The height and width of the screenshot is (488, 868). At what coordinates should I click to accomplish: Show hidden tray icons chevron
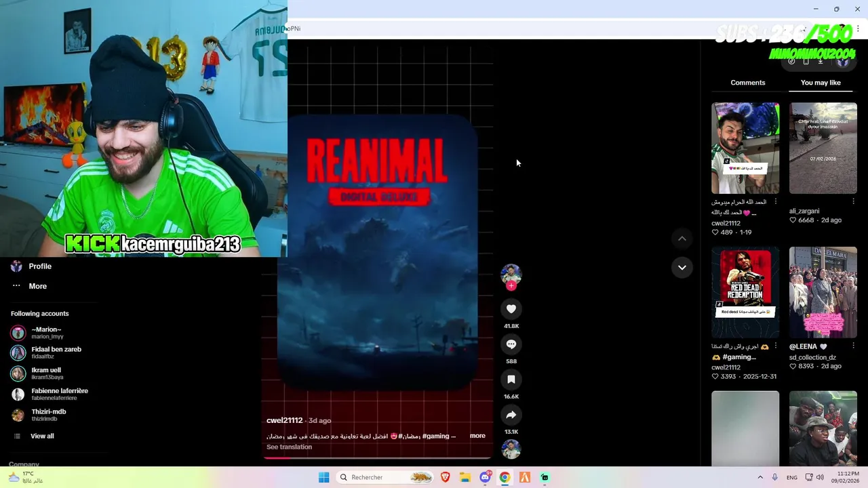point(760,477)
